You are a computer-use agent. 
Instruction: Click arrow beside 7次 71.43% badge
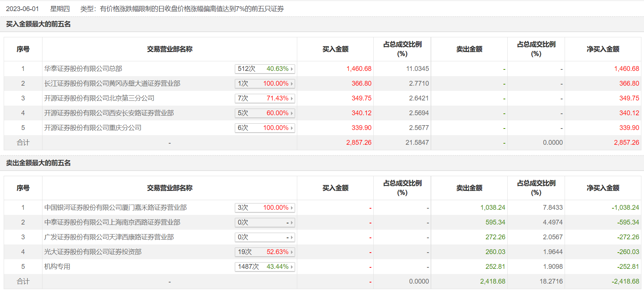point(292,99)
